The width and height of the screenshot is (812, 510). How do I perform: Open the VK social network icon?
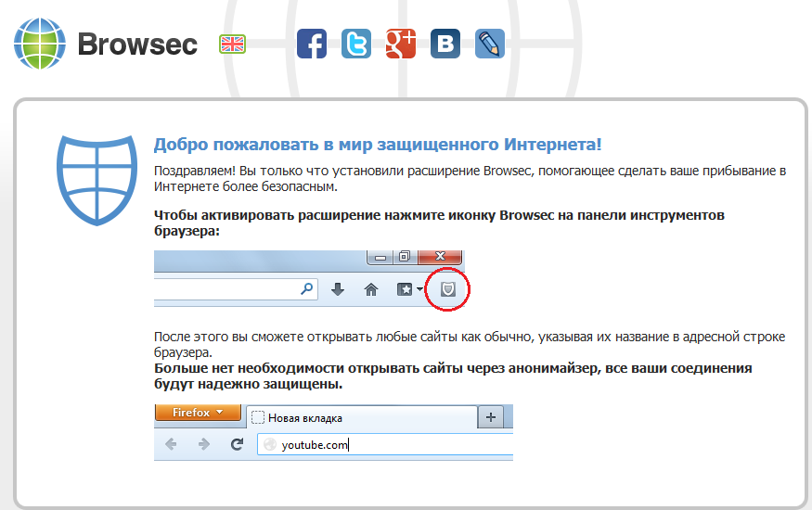(x=445, y=44)
